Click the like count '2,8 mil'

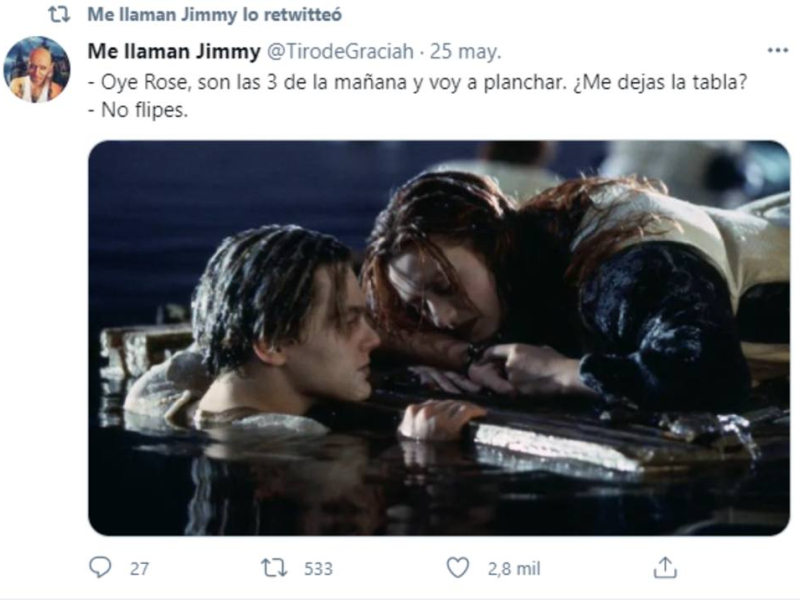513,568
